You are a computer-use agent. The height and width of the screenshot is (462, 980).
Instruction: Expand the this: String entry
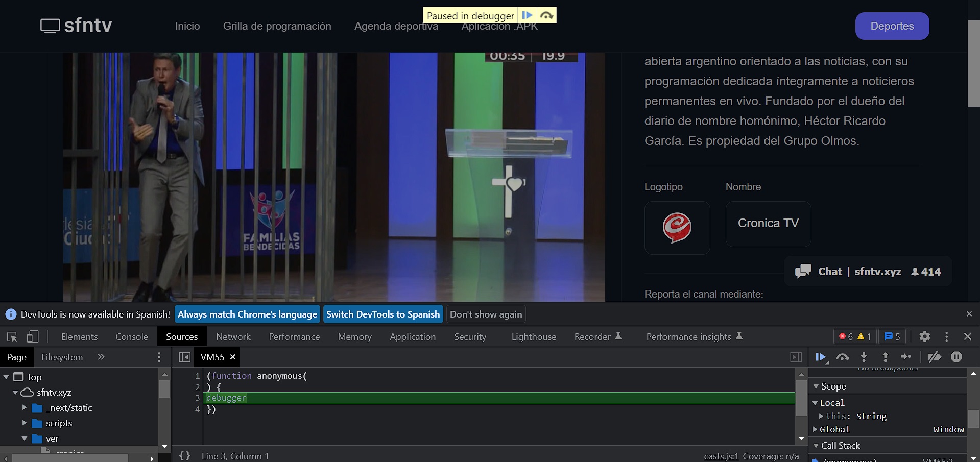tap(821, 416)
